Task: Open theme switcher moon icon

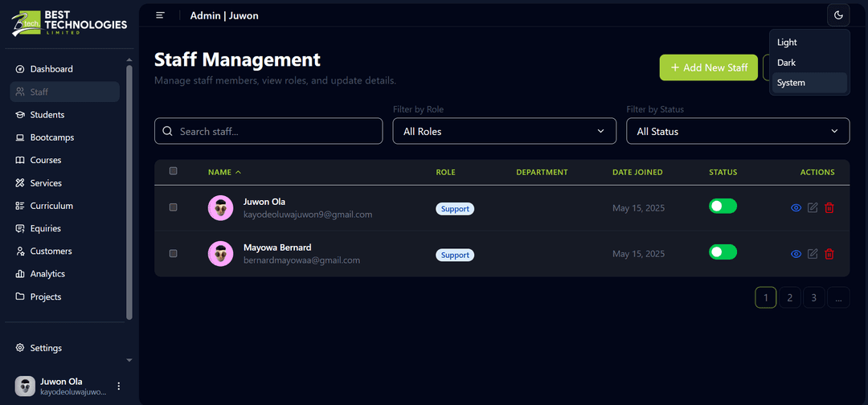Action: (838, 15)
